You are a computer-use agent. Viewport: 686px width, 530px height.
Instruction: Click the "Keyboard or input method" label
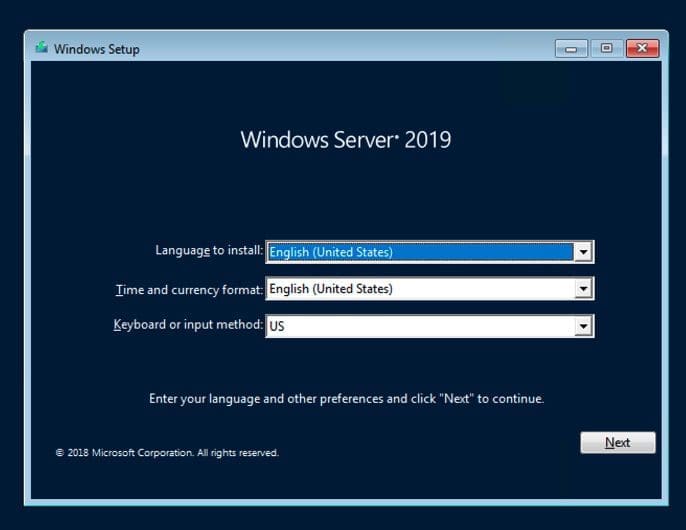coord(188,325)
